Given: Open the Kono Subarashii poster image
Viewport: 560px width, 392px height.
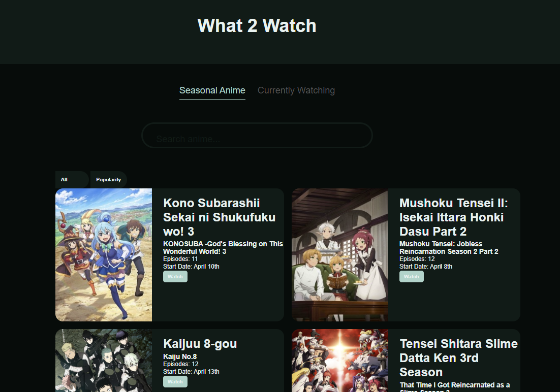Looking at the screenshot, I should click(x=104, y=255).
